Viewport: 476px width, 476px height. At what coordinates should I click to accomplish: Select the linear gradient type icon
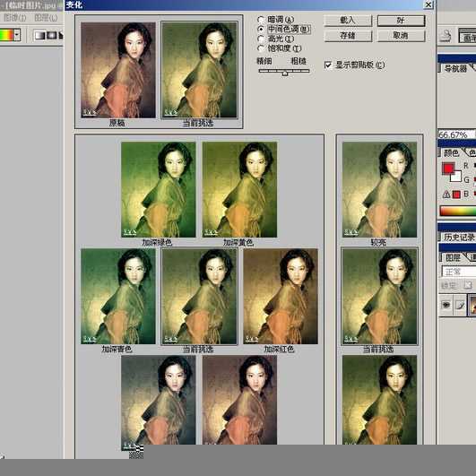(39, 36)
